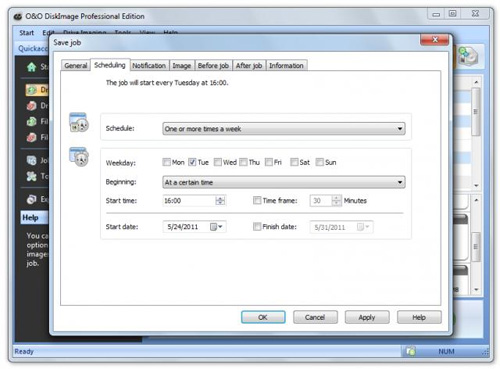Close the Save job dialog
Screen dimensions: 500x369
click(x=435, y=40)
